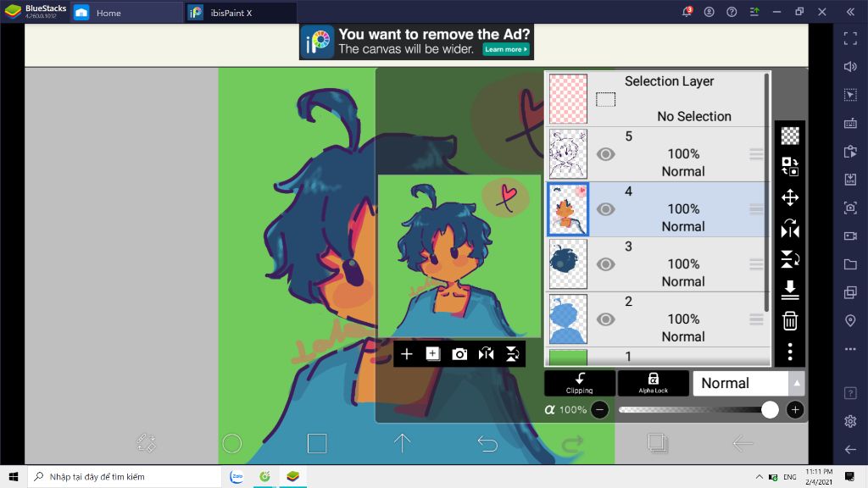The image size is (868, 488).
Task: Open BlueStacks settings gear
Action: 850,421
